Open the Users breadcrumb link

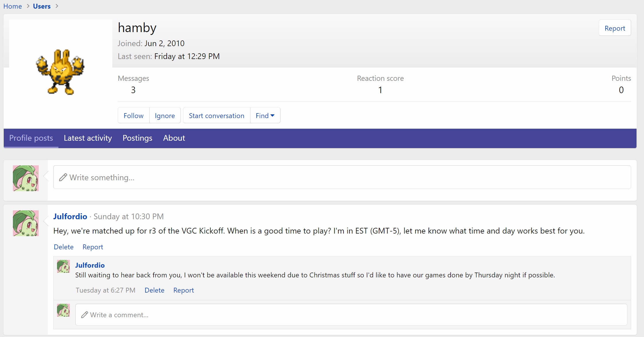pos(42,6)
